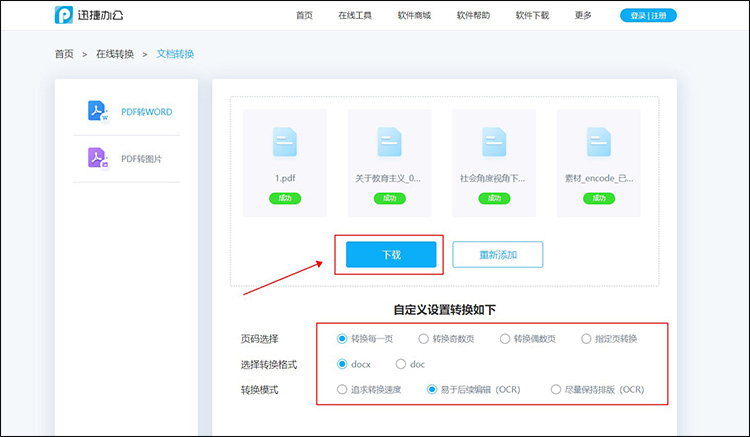Open 更多 navigation menu
Screen dimensions: 750x437
tap(583, 15)
